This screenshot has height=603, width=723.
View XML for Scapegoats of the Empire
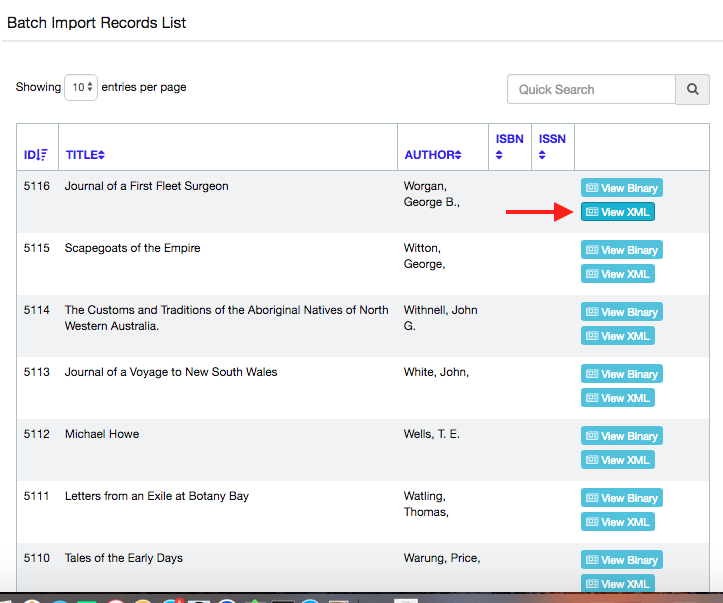point(617,274)
